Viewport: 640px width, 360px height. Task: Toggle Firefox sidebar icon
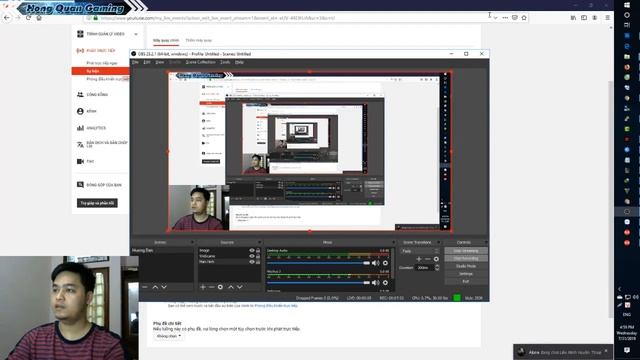(584, 18)
